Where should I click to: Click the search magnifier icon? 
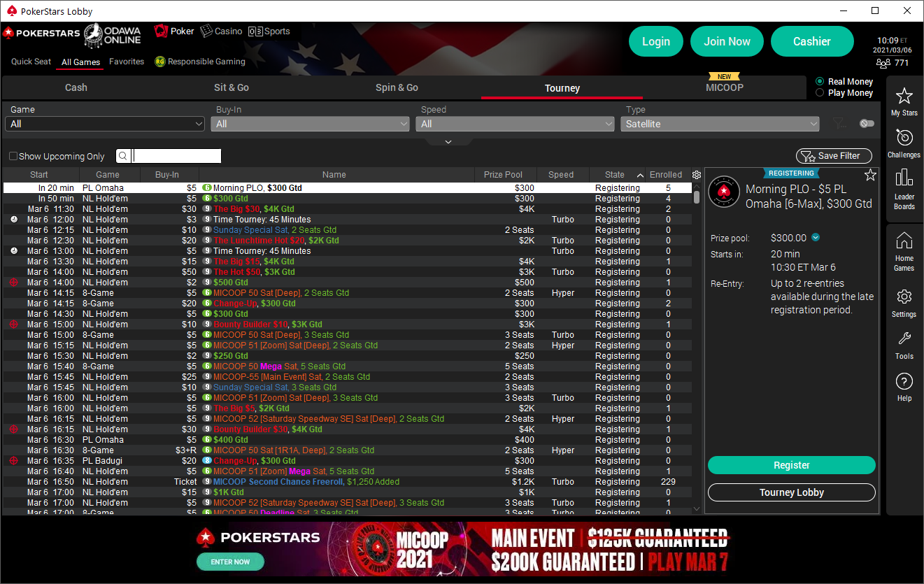tap(122, 157)
